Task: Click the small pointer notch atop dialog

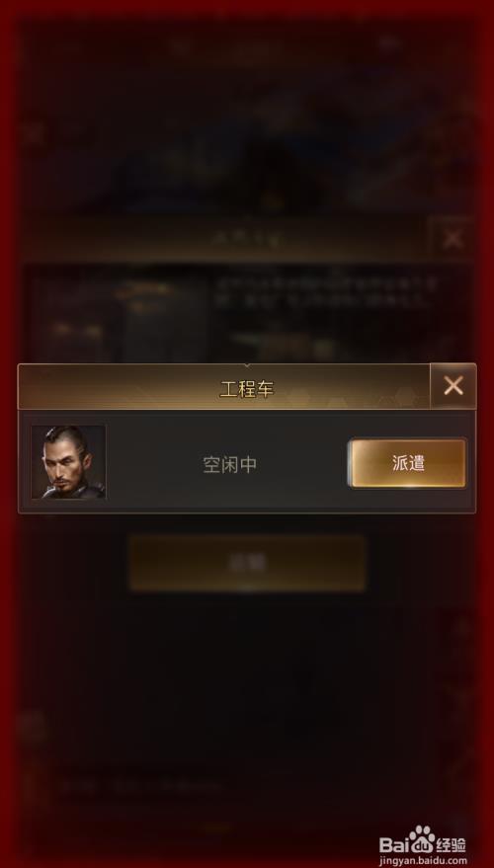Action: click(247, 365)
